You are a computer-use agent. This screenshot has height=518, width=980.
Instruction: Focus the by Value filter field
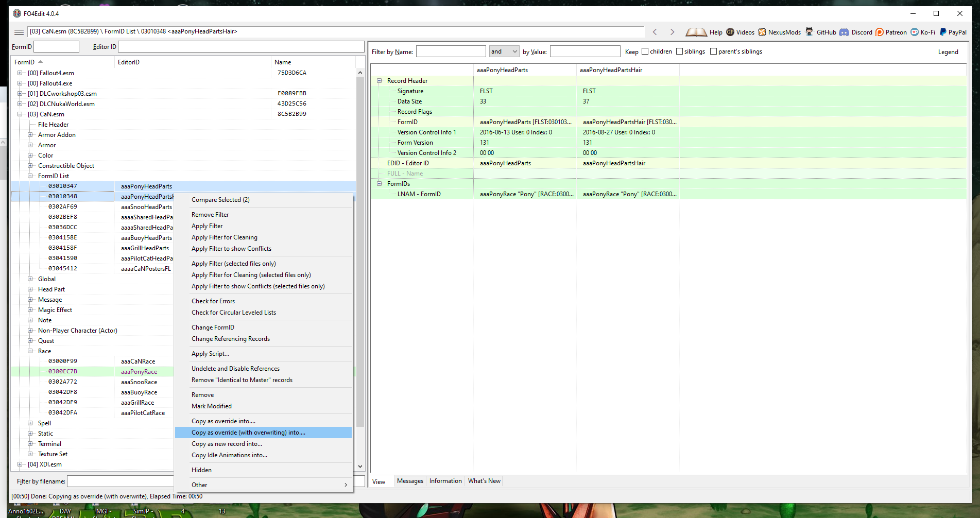click(x=585, y=51)
